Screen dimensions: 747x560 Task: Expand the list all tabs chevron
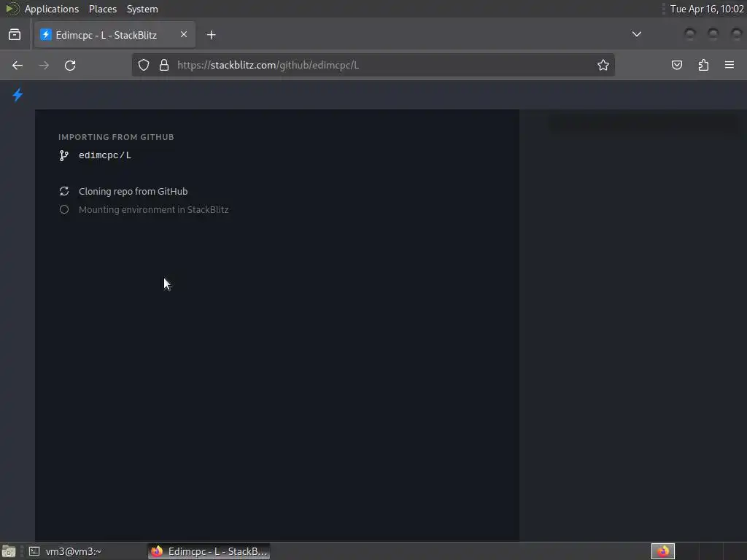[636, 34]
